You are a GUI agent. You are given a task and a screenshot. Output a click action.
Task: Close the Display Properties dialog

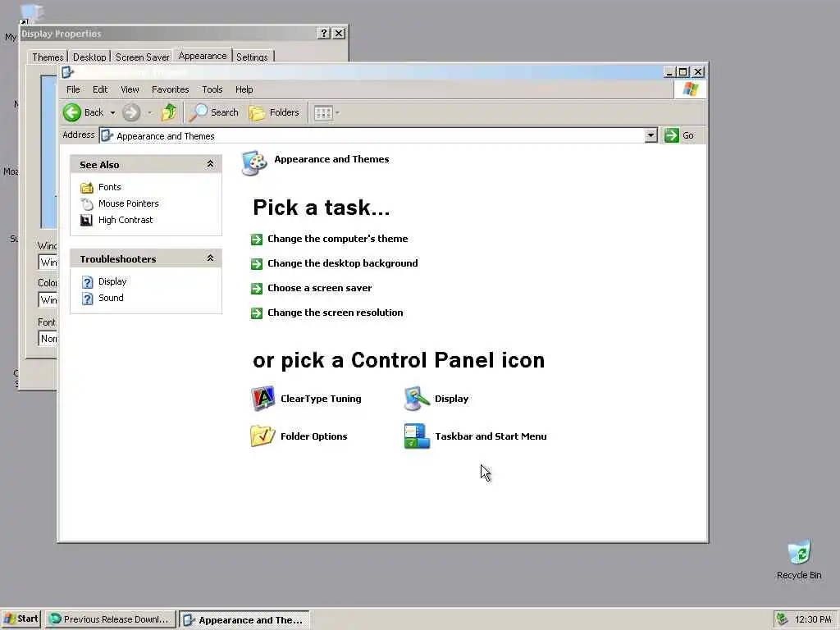339,33
